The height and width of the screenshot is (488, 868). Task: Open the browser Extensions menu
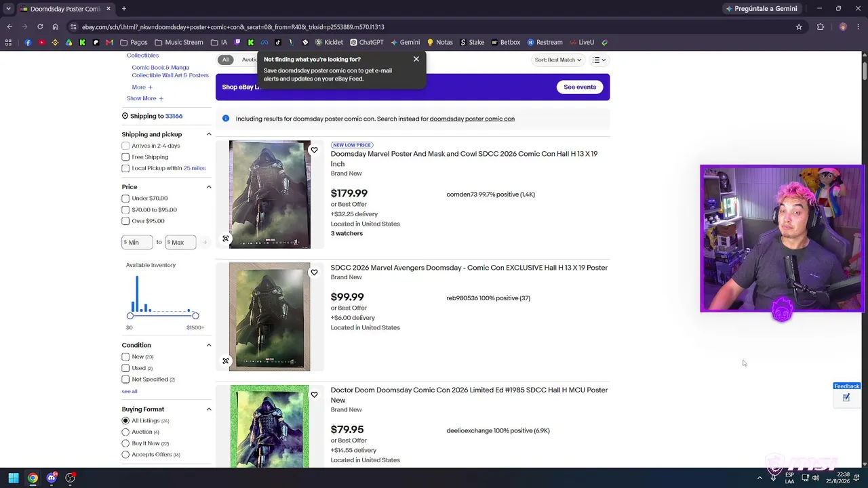coord(821,26)
